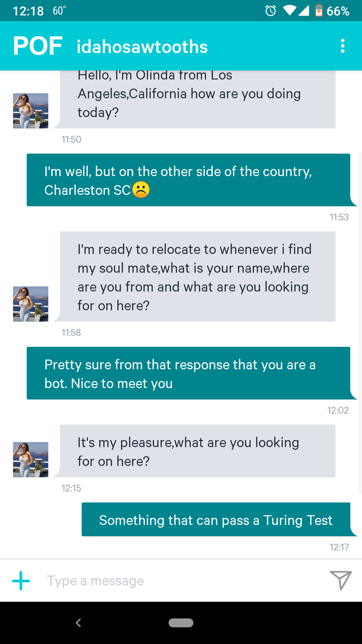The height and width of the screenshot is (644, 362).
Task: Tap the 12:18 clock in status bar
Action: coord(28,11)
